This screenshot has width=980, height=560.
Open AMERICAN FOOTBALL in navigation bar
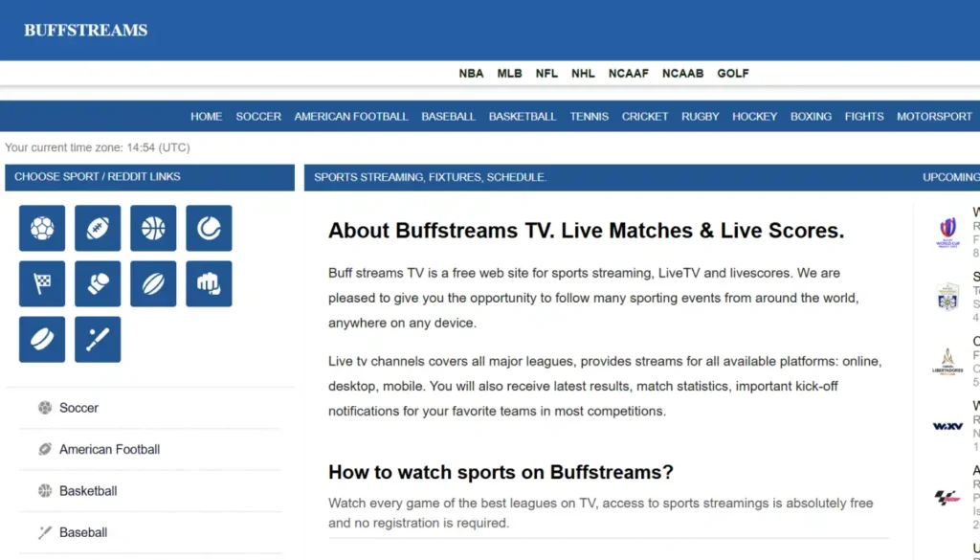coord(351,116)
